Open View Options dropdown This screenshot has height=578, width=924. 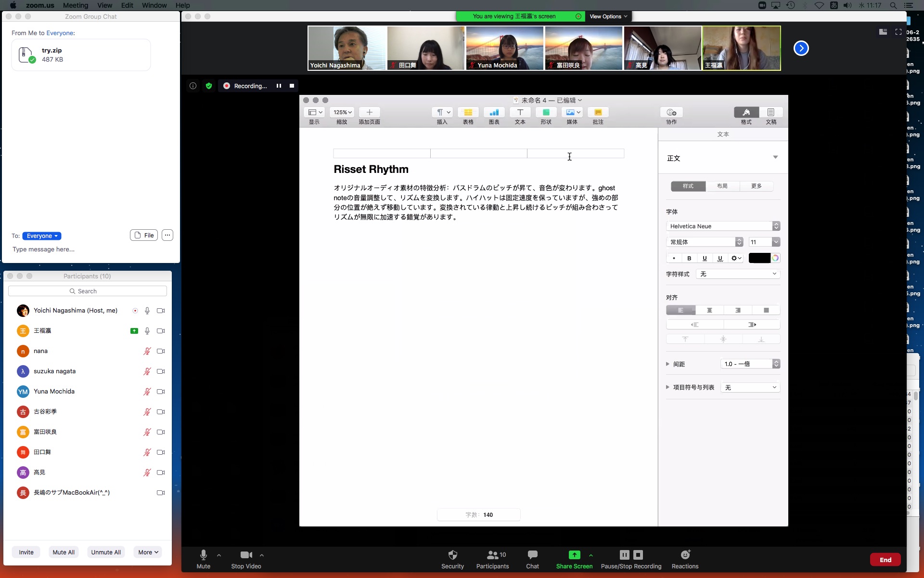[608, 16]
